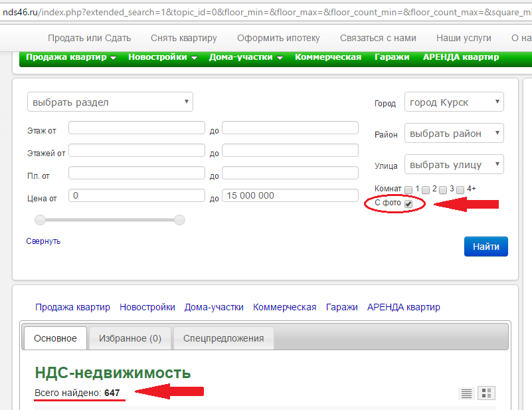Focus the 'Пл. от' input field

[x=137, y=173]
